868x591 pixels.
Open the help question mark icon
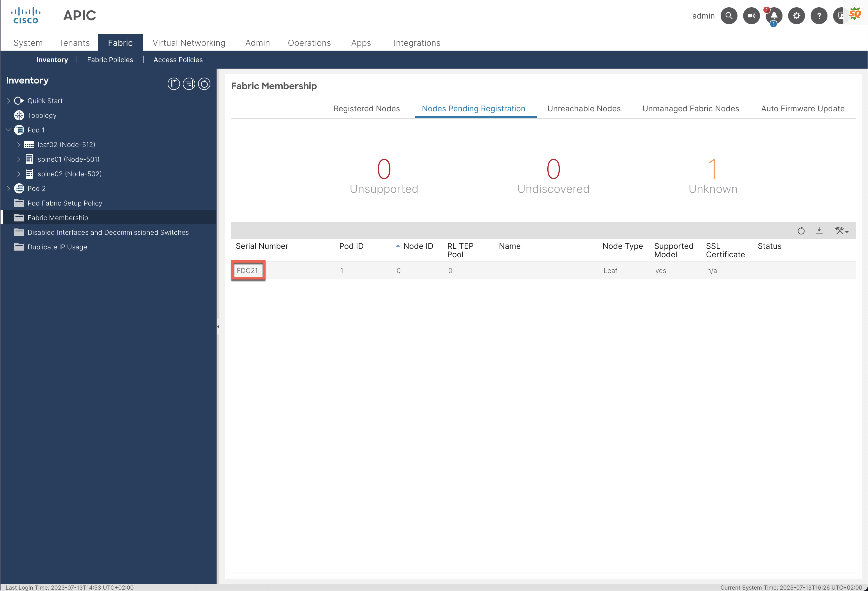(819, 16)
